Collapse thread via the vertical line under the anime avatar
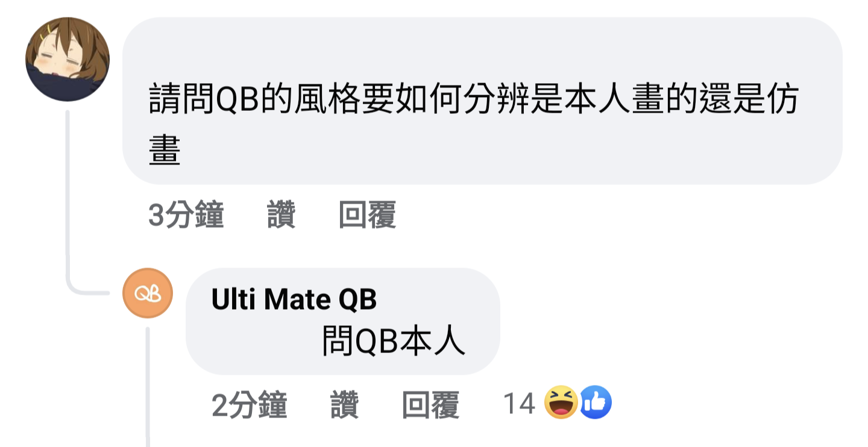 68,193
